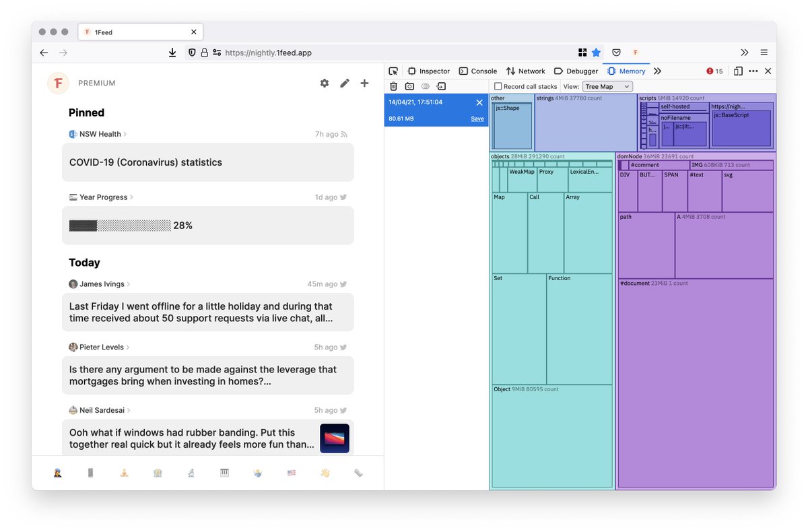Click the 1Feed logo avatar
Viewport: 808px width, 532px height.
point(59,83)
